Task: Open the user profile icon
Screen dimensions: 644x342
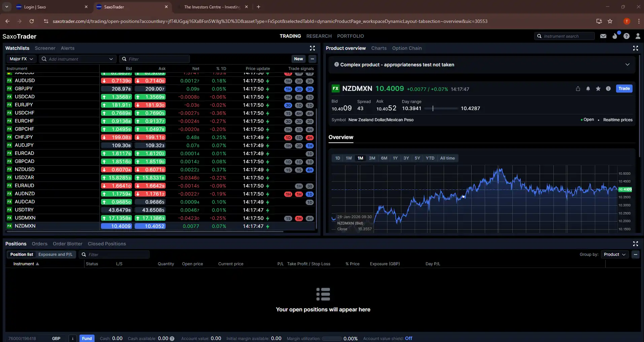Action: (638, 36)
